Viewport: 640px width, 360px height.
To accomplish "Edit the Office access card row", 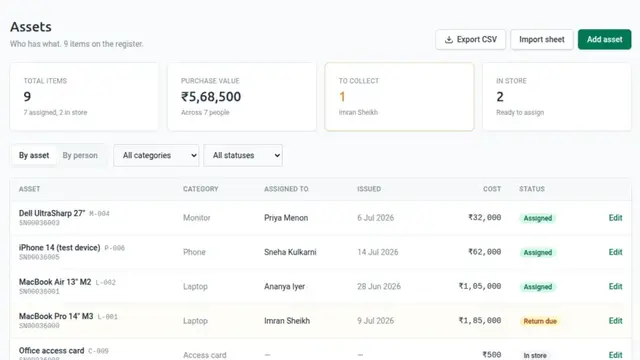I will click(x=615, y=355).
